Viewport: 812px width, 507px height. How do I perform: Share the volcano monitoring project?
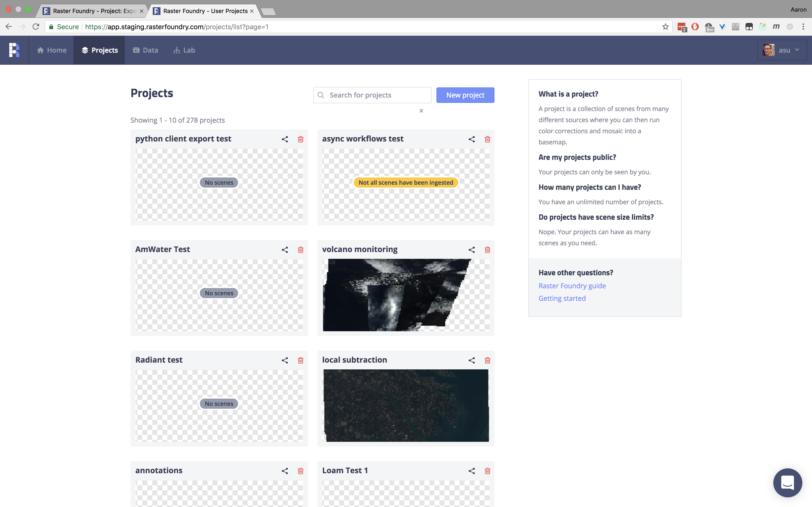tap(471, 249)
